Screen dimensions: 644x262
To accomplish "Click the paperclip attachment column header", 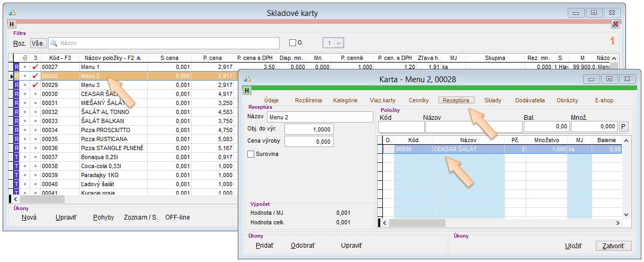I will [x=25, y=58].
